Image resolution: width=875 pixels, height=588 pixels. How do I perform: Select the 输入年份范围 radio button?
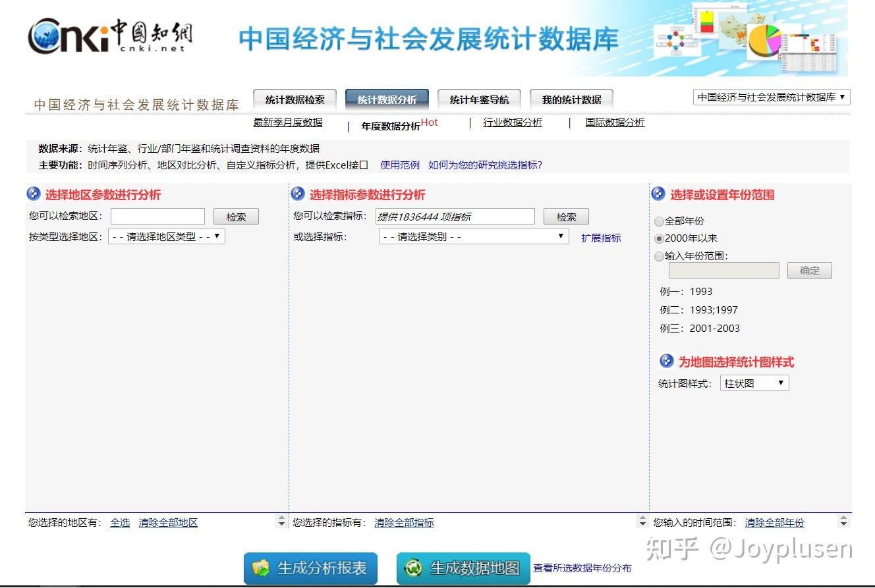tap(659, 257)
